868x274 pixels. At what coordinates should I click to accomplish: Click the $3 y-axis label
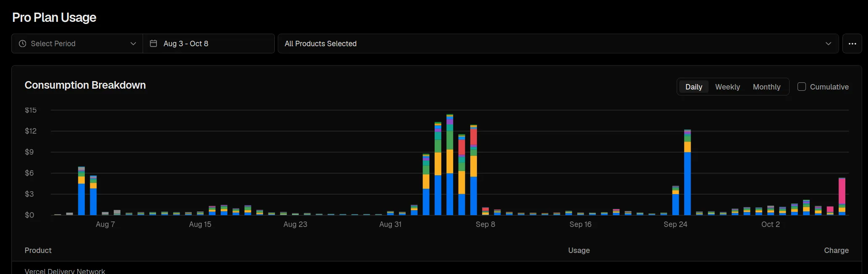pos(29,194)
